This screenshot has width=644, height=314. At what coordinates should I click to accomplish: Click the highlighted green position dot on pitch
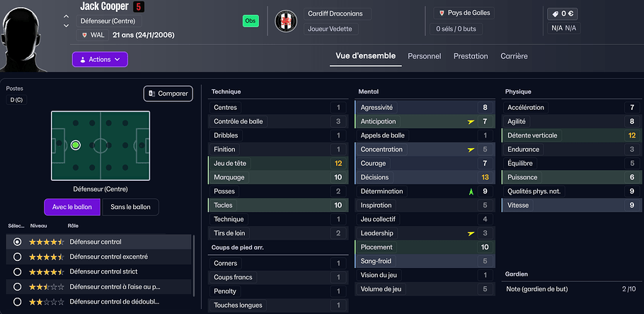pyautogui.click(x=76, y=145)
